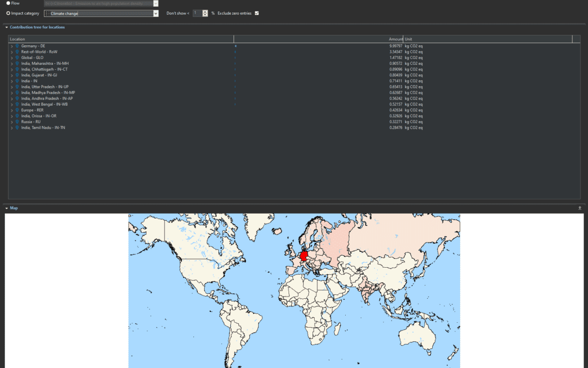Expand the Germany - DE tree row
588x368 pixels.
[x=11, y=46]
